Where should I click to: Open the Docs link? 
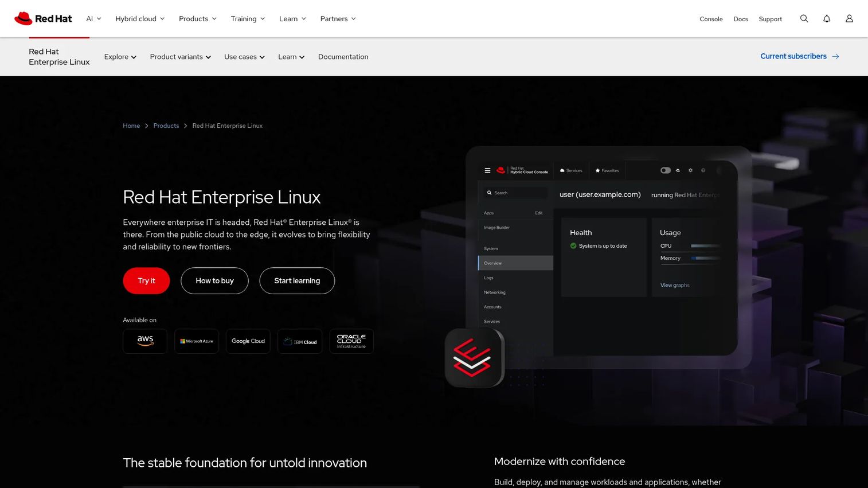point(741,19)
